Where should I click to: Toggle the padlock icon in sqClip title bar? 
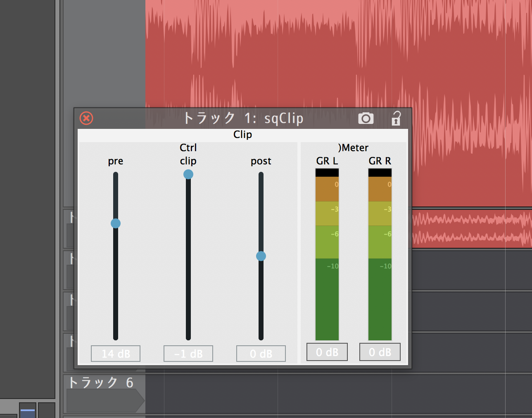pos(396,118)
